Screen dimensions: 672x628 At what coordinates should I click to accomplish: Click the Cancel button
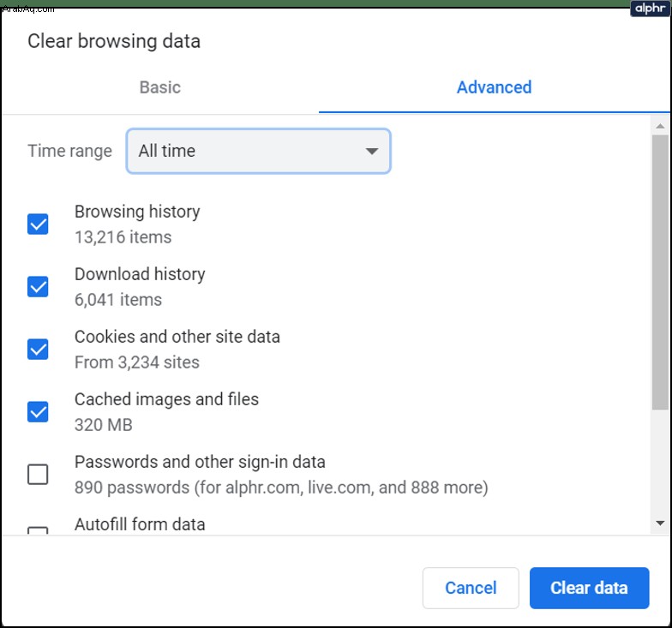coord(471,588)
